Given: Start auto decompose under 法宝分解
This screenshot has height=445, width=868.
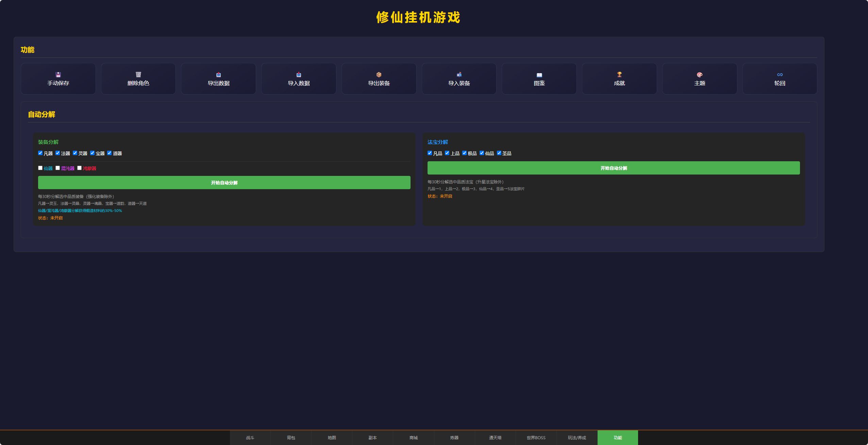Looking at the screenshot, I should [614, 168].
